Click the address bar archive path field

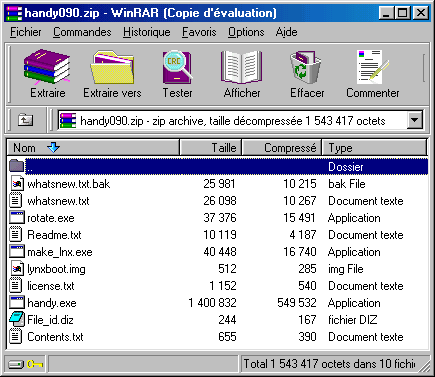pyautogui.click(x=240, y=120)
